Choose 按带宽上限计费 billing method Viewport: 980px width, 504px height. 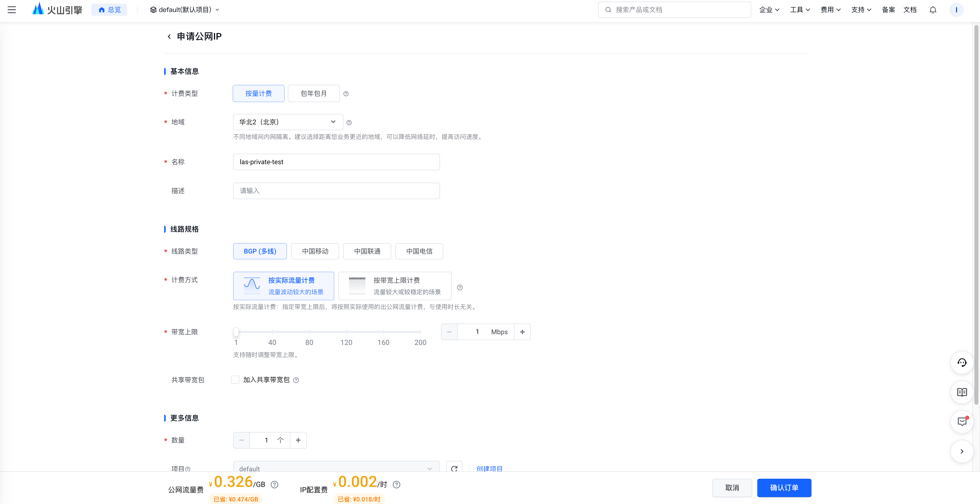click(395, 286)
